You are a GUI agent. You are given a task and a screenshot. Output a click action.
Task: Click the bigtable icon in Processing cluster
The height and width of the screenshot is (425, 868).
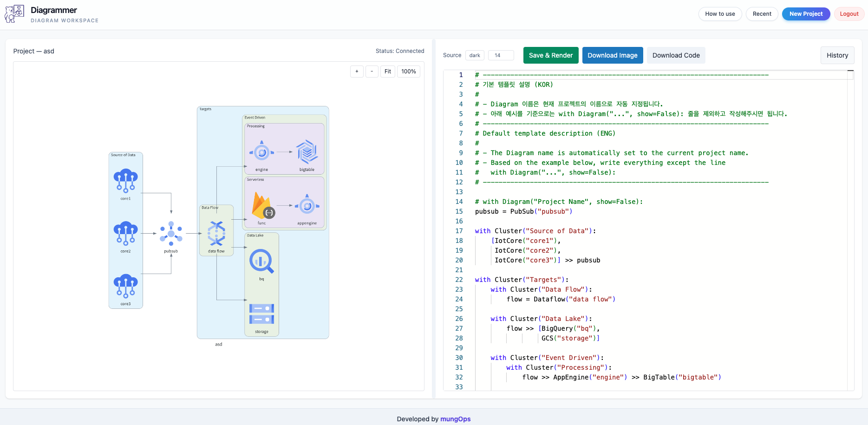(307, 152)
